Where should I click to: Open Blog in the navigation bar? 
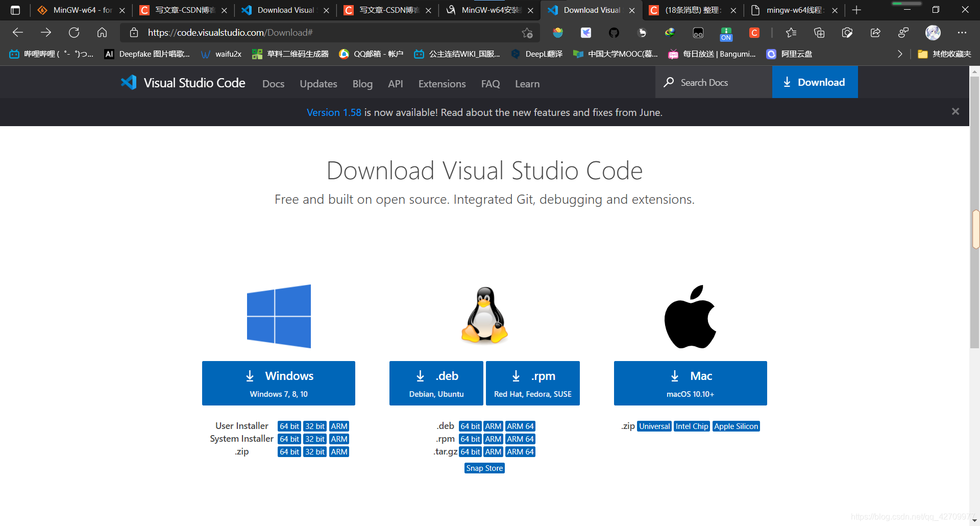coord(362,84)
